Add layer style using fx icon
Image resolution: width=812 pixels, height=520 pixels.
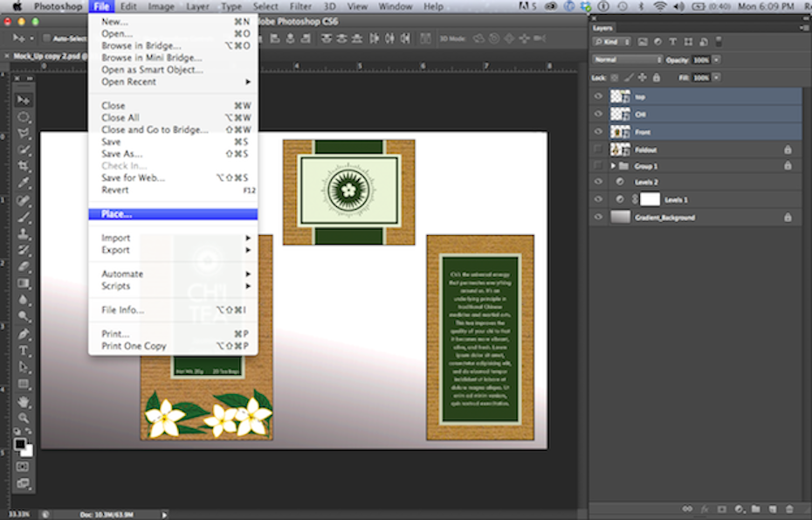pos(704,509)
